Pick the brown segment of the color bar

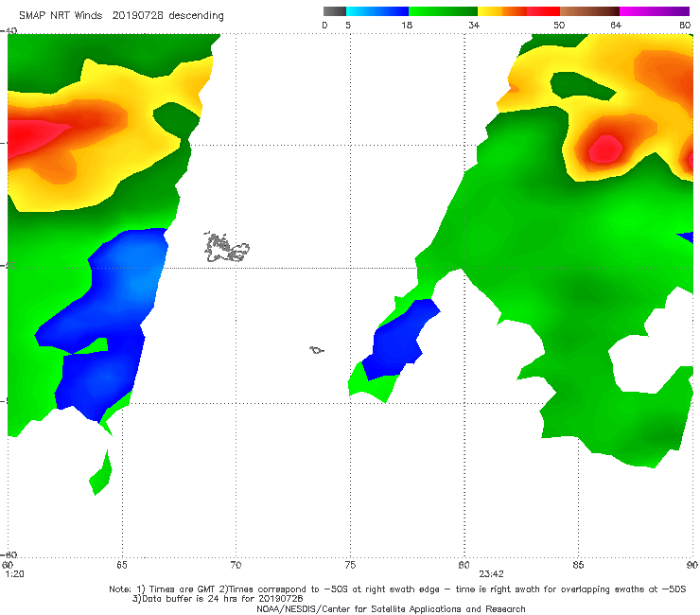coord(589,11)
